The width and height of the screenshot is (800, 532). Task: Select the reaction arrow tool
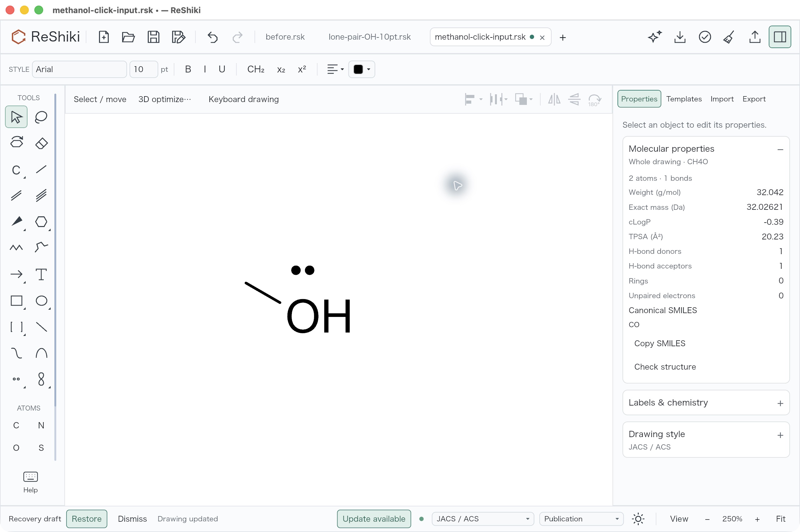click(16, 274)
